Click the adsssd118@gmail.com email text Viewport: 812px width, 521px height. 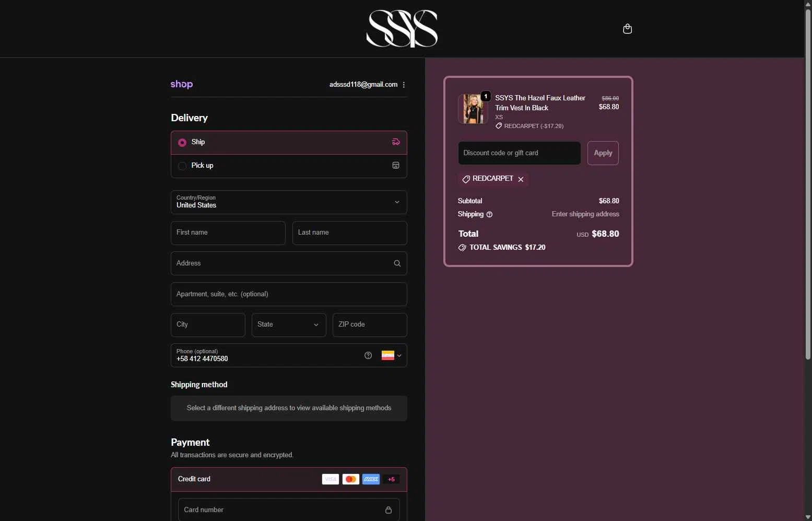363,85
